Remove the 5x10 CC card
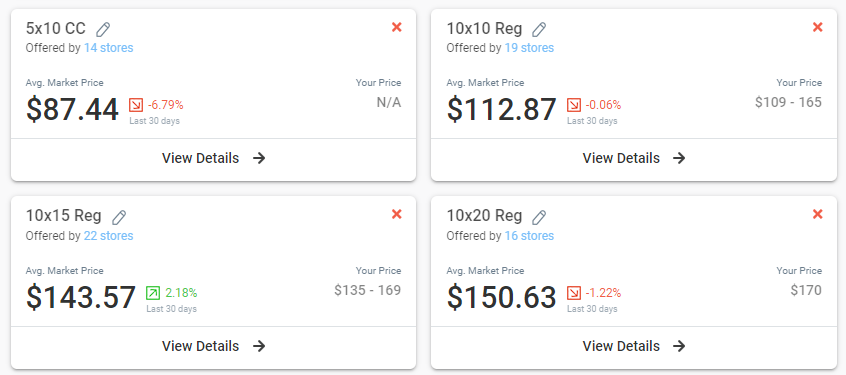 (x=397, y=27)
